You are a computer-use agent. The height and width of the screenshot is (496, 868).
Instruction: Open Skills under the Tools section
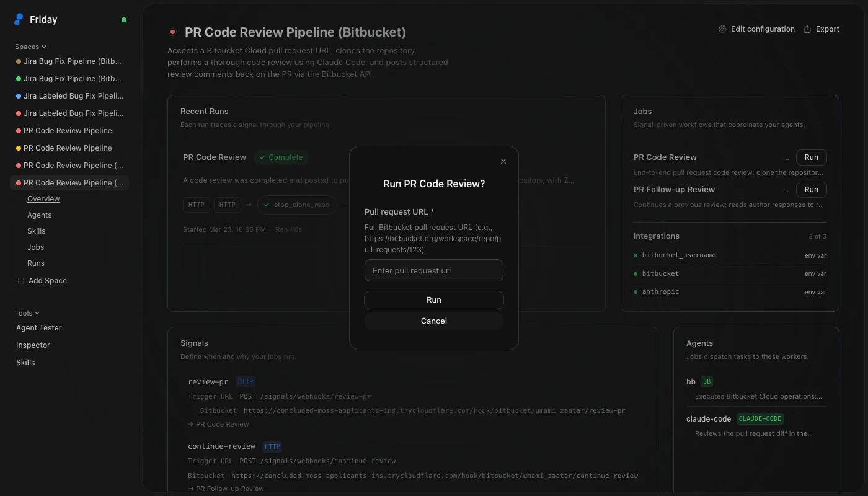coord(25,363)
